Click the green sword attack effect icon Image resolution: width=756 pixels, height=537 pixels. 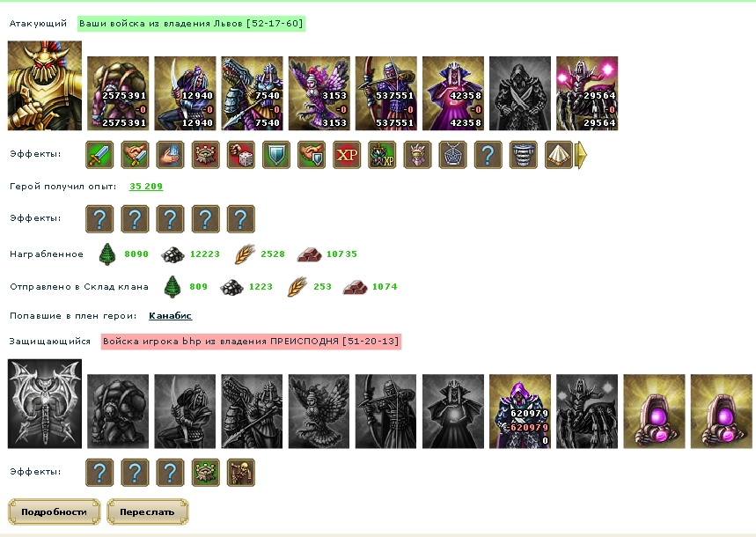tap(99, 155)
